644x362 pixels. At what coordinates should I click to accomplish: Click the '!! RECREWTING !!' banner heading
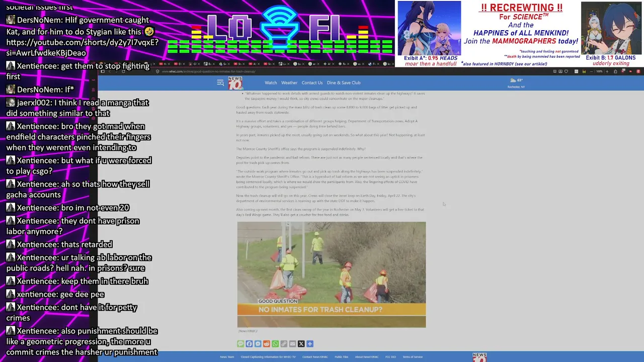[x=521, y=8]
